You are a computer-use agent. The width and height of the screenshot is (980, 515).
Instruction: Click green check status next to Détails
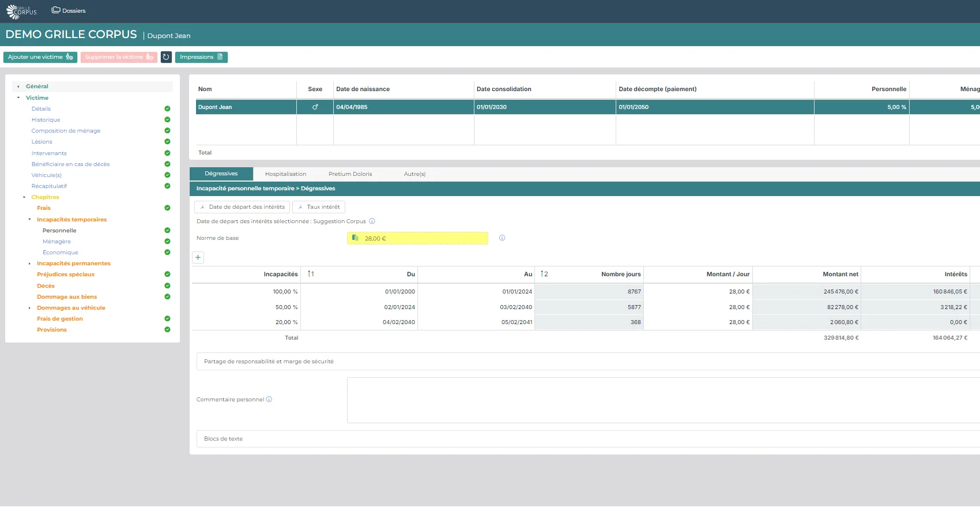pos(167,109)
